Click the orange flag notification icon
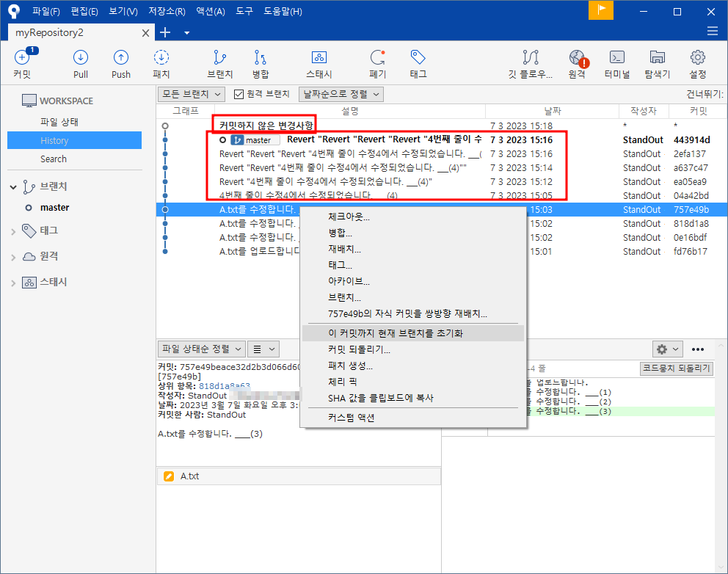The image size is (728, 574). [601, 10]
